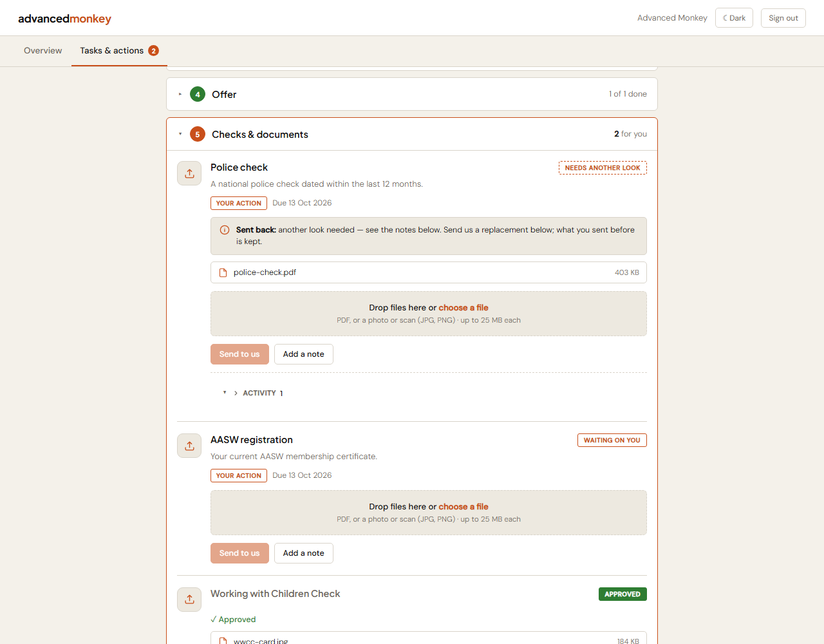Viewport: 824px width, 644px height.
Task: Click the '2 for you' text
Action: [x=630, y=134]
